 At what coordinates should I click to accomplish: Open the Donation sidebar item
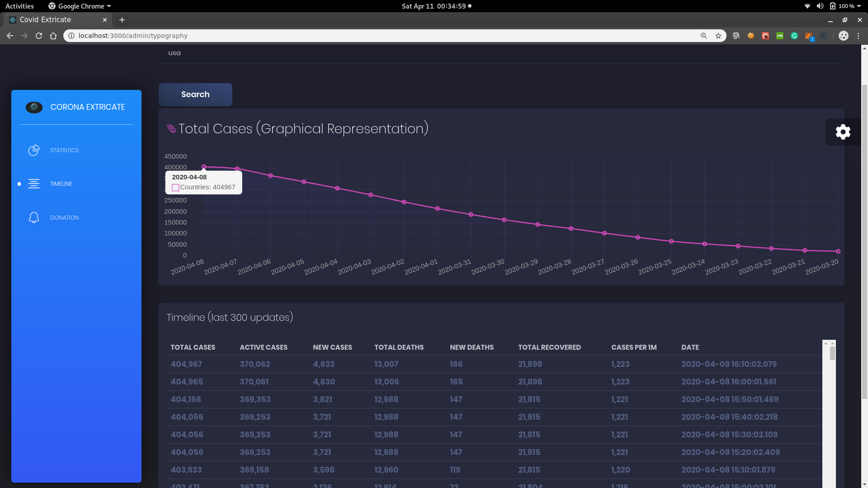point(64,218)
